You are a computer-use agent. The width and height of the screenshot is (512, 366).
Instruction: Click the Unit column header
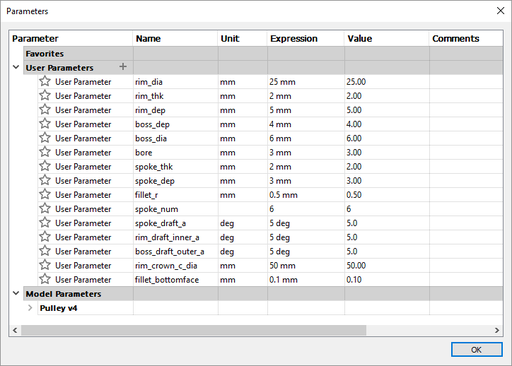(242, 39)
